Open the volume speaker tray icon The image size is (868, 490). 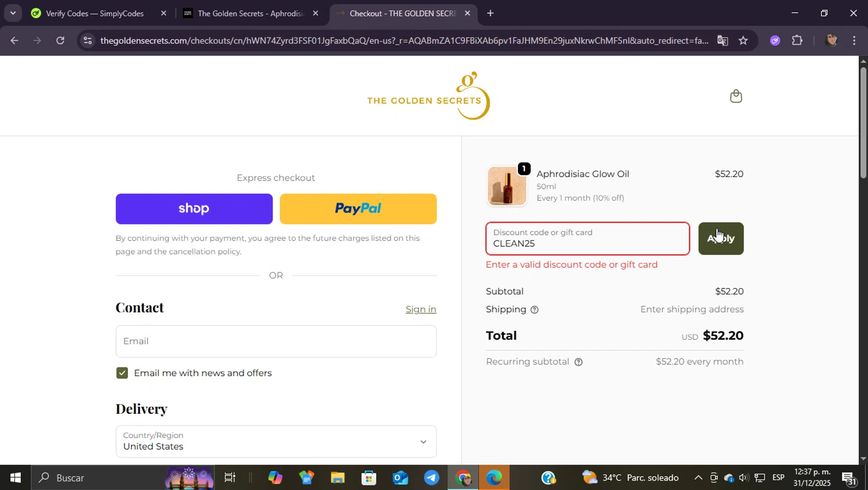[744, 478]
